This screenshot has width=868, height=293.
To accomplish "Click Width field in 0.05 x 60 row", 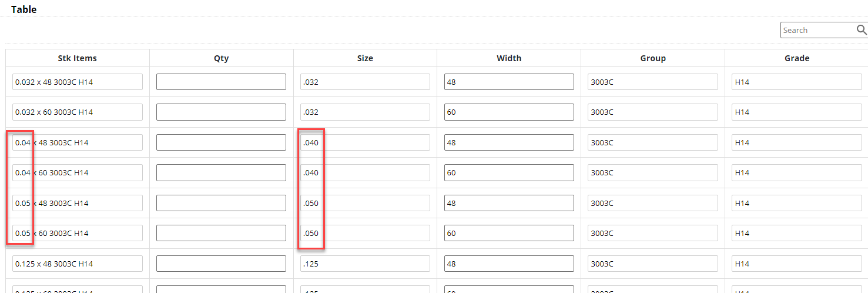I will pos(509,233).
